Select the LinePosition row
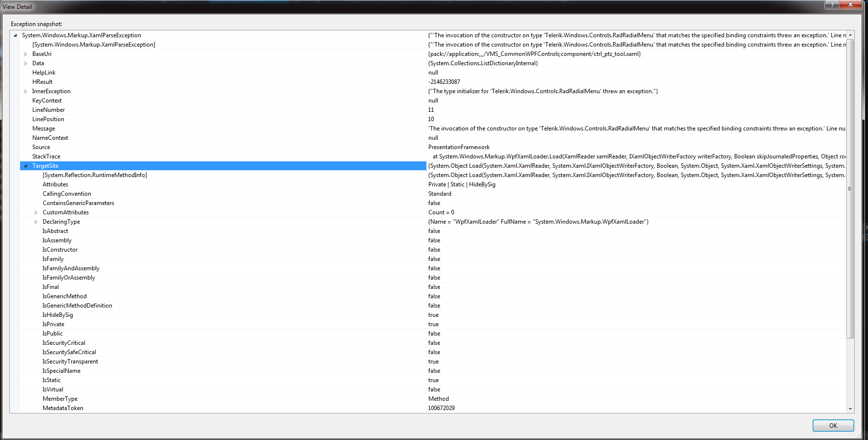The height and width of the screenshot is (440, 868). point(433,119)
